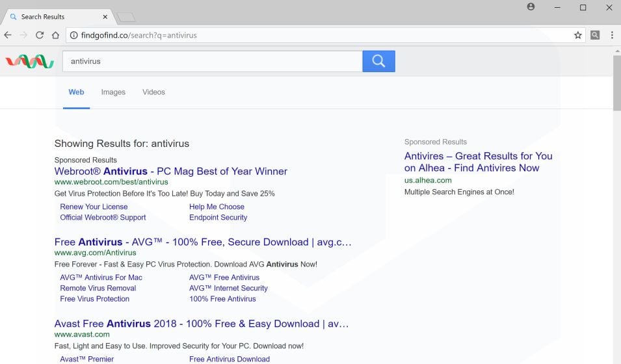Switch to the Videos results tab
Viewport: 621px width, 364px height.
pyautogui.click(x=153, y=92)
